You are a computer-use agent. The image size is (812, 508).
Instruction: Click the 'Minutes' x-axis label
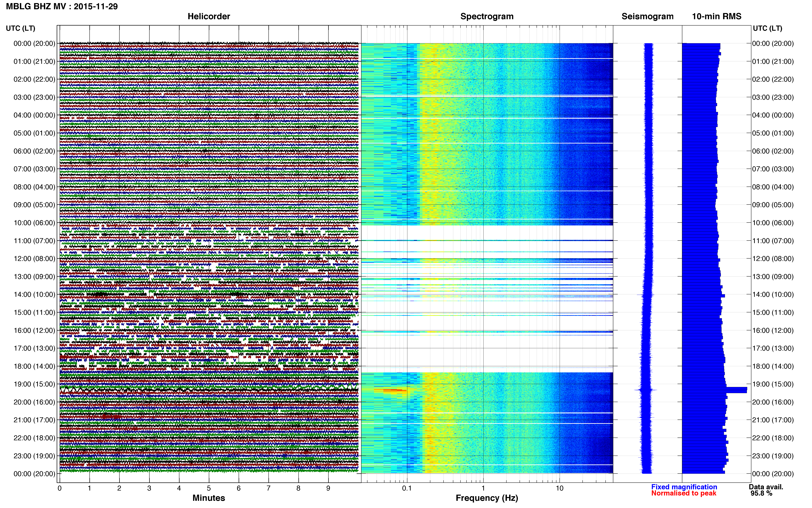click(x=209, y=498)
